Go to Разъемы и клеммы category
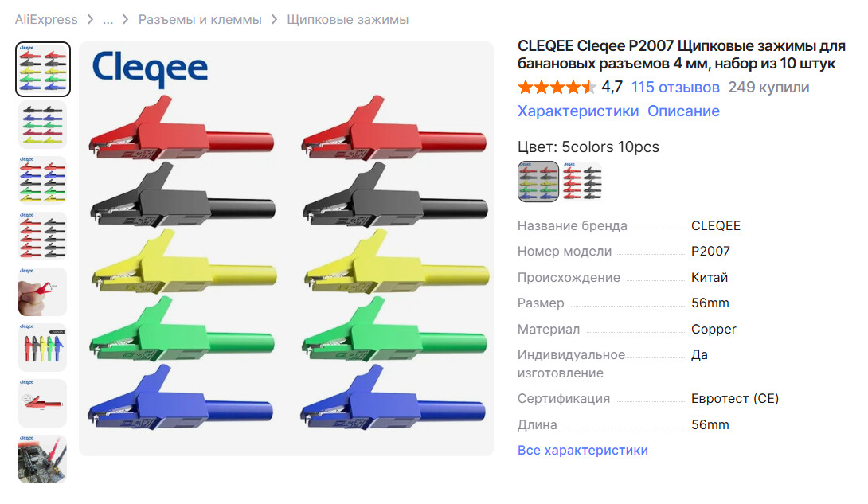 200,20
